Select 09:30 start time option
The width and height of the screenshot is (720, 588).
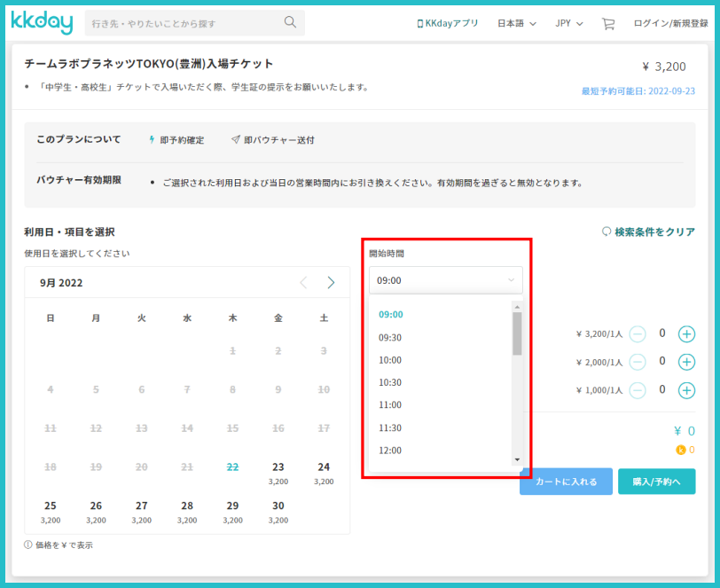click(x=390, y=338)
